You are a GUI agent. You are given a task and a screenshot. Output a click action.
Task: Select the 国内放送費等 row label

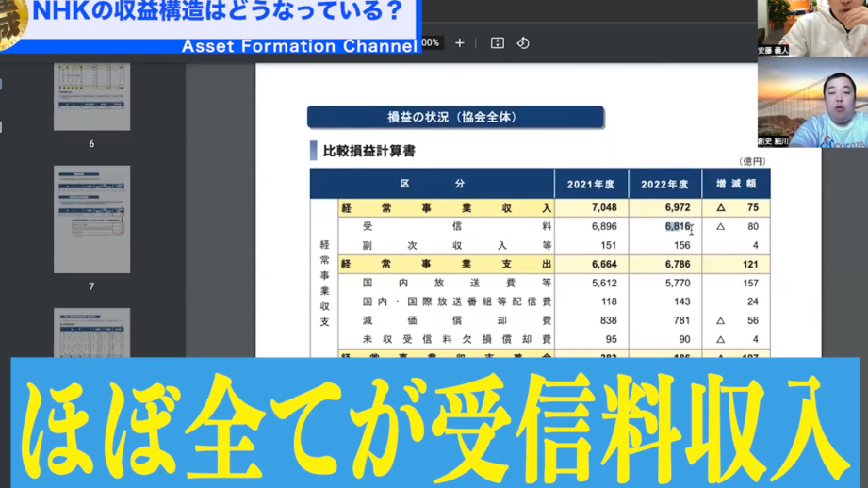(x=457, y=284)
